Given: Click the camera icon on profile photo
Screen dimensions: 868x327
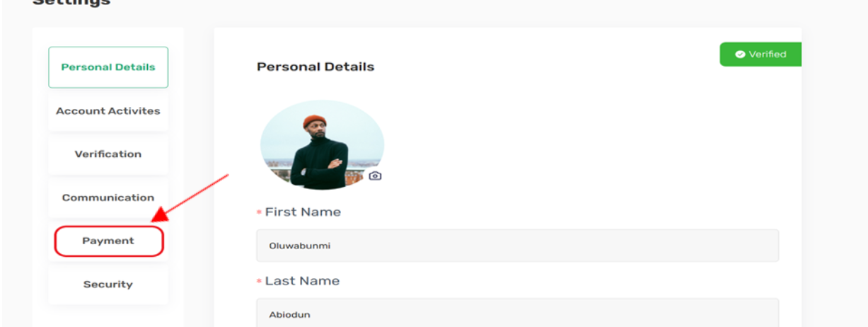Looking at the screenshot, I should pyautogui.click(x=375, y=176).
